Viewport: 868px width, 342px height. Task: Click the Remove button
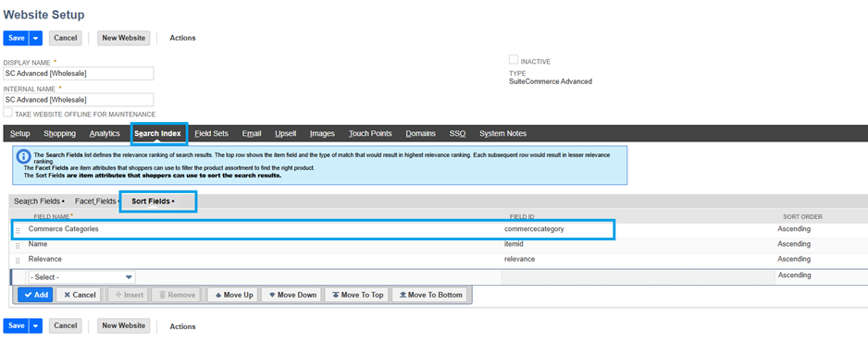177,295
